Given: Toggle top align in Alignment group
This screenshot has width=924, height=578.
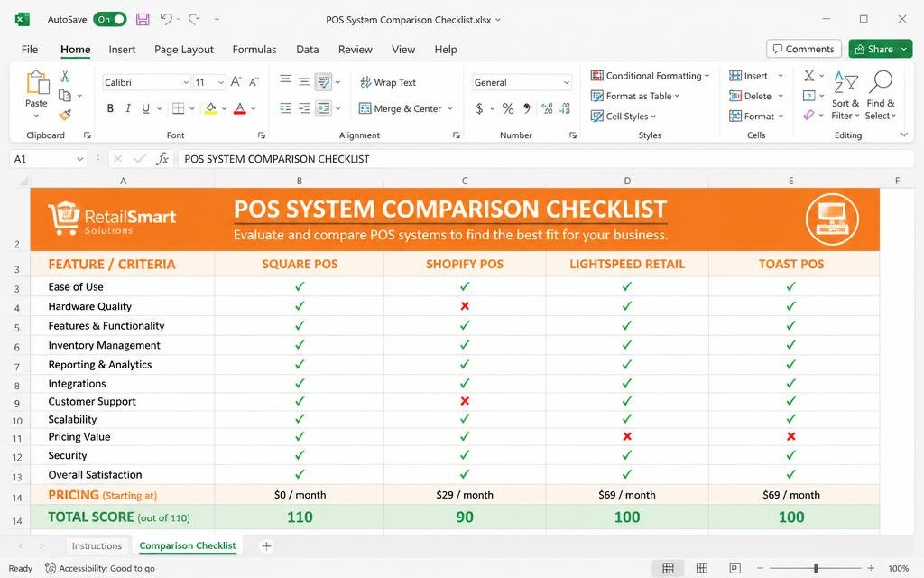Looking at the screenshot, I should coord(285,80).
